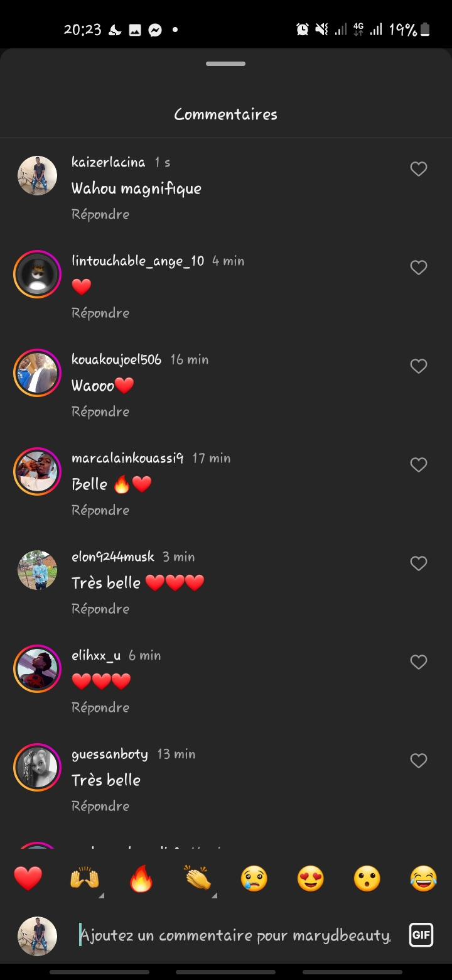Insert the fire emoji reaction
This screenshot has height=980, width=452.
[x=141, y=878]
